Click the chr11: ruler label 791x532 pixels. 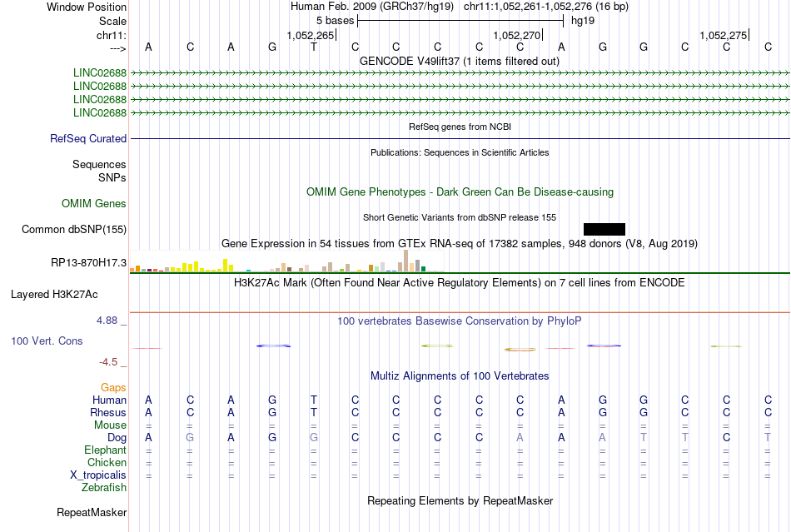pyautogui.click(x=112, y=35)
